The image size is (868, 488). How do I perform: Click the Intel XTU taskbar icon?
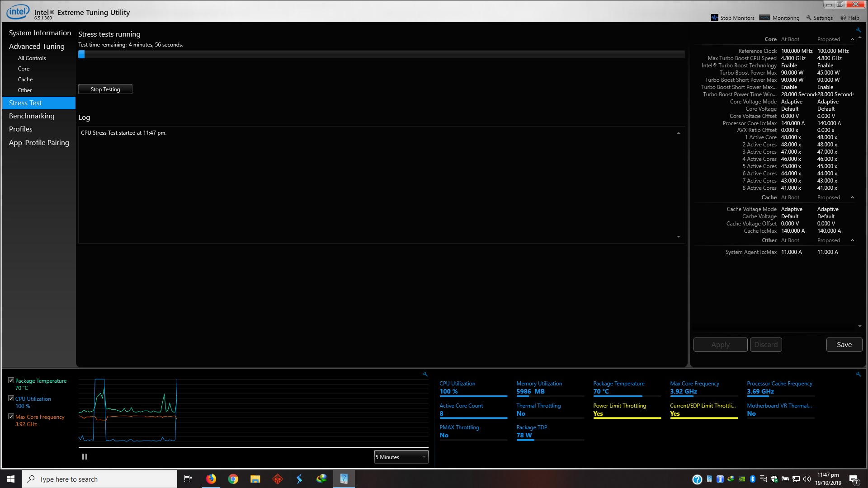tap(344, 479)
